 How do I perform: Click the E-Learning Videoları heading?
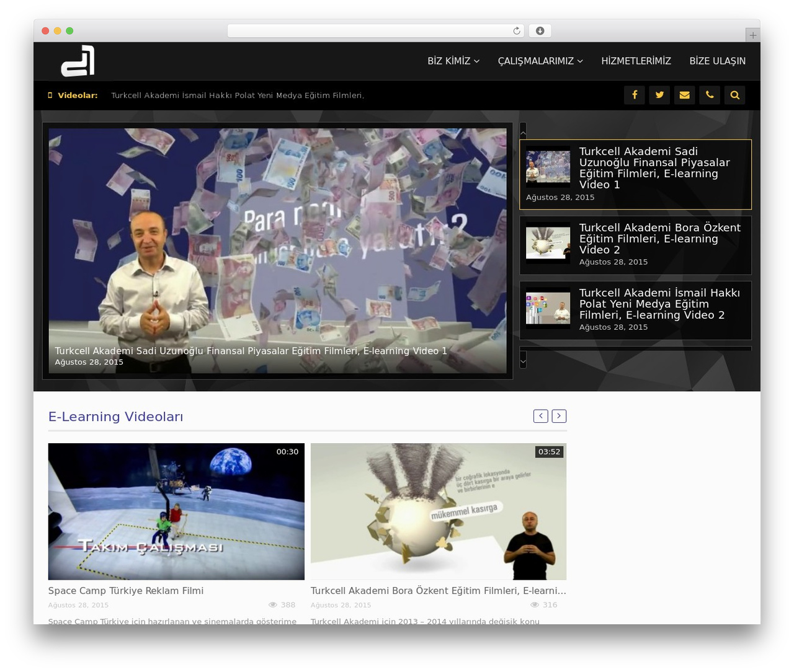pos(116,417)
